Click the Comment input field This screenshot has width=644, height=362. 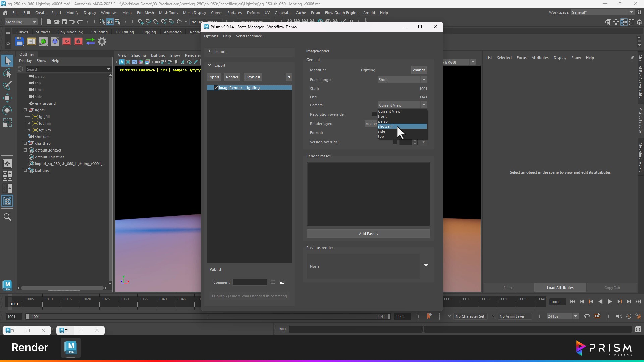pos(250,282)
